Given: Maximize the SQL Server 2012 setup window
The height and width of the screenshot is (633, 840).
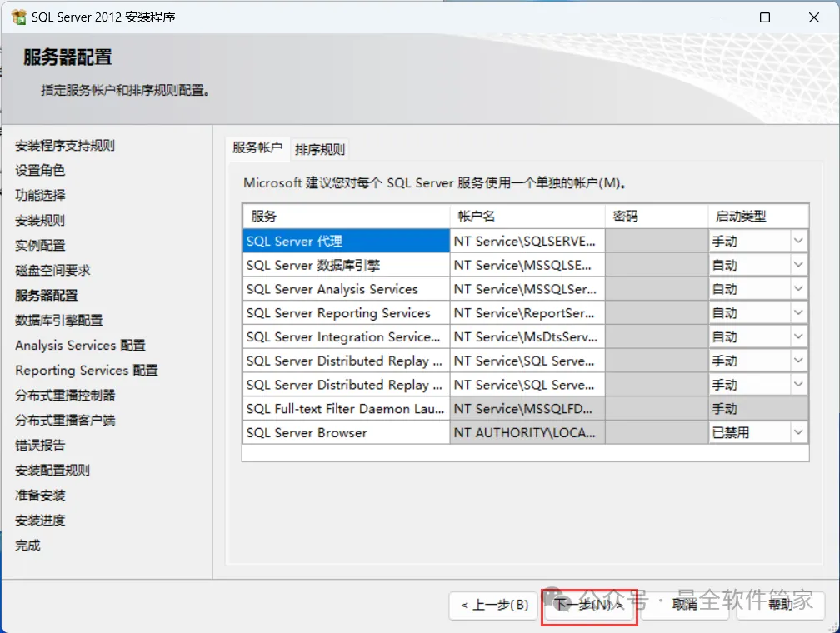Looking at the screenshot, I should tap(765, 17).
